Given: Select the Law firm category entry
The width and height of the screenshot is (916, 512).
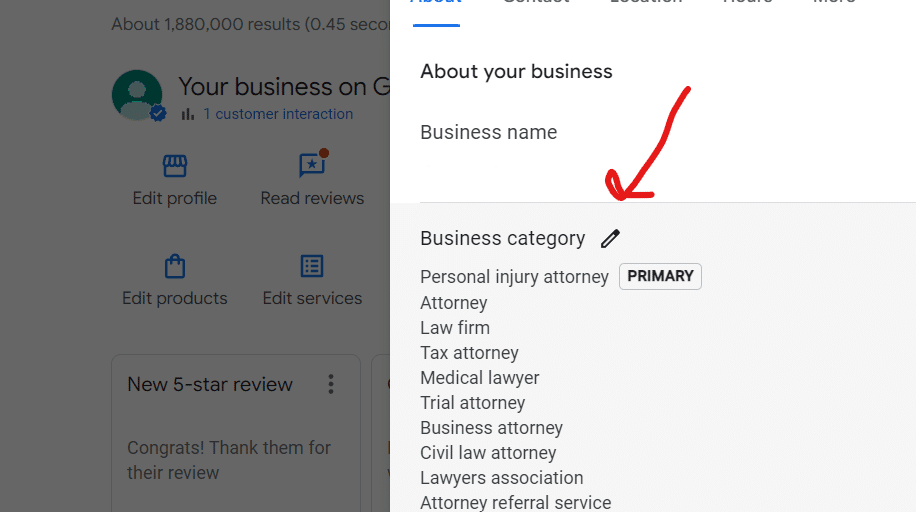Looking at the screenshot, I should point(455,328).
